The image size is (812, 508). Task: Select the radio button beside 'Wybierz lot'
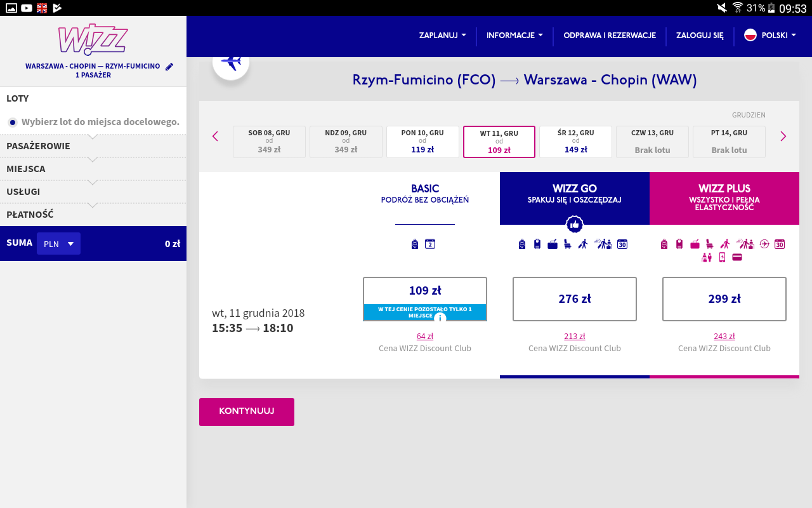point(12,122)
